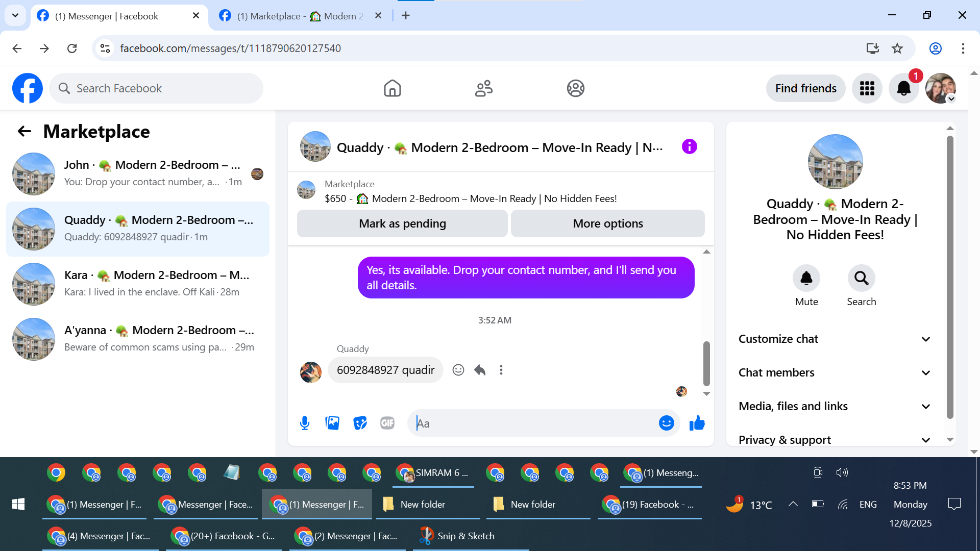Open the Friends icon in top navigation
The height and width of the screenshot is (551, 980).
[x=484, y=88]
